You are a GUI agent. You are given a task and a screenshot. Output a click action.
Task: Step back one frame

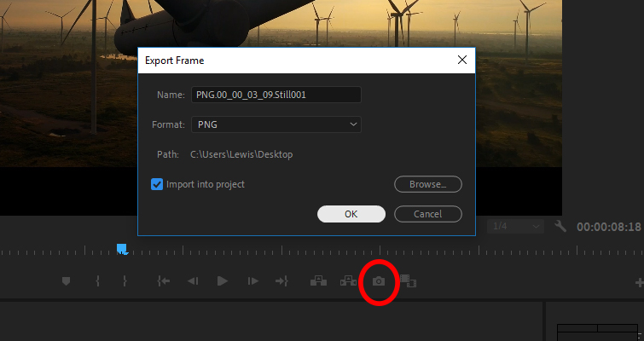click(x=193, y=281)
